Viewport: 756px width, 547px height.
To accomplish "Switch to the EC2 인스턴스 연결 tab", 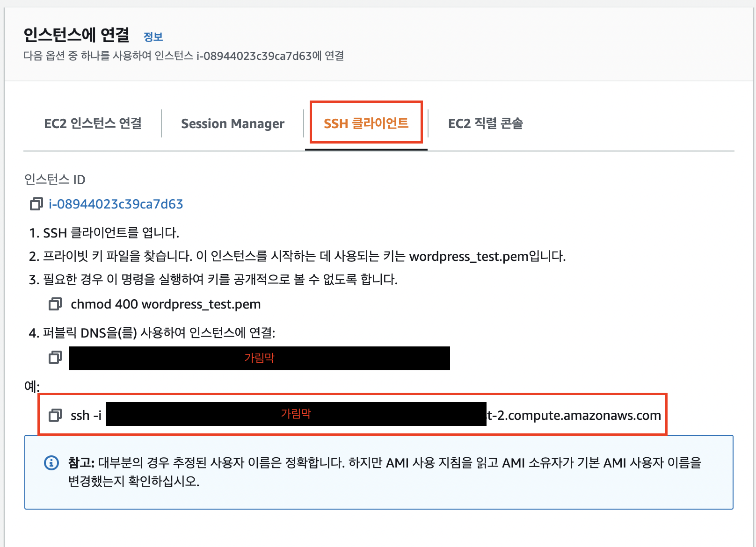I will (x=93, y=123).
